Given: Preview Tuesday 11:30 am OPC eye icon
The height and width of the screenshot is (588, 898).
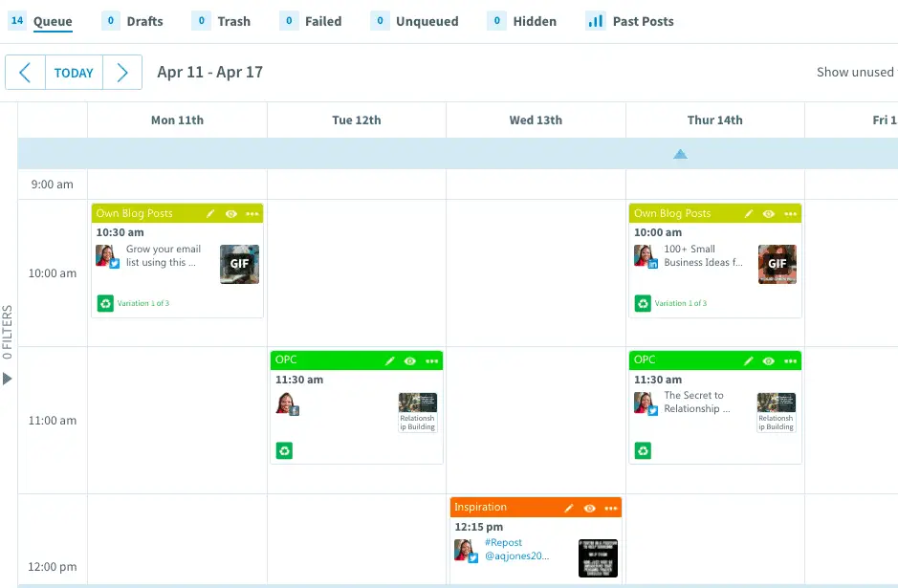Looking at the screenshot, I should 410,360.
